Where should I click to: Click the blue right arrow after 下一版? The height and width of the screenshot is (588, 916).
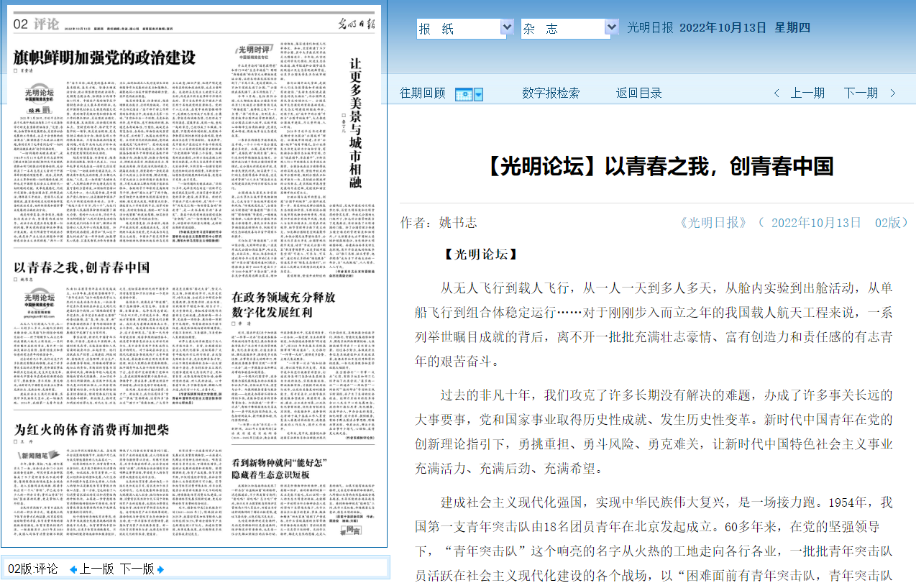(x=160, y=569)
